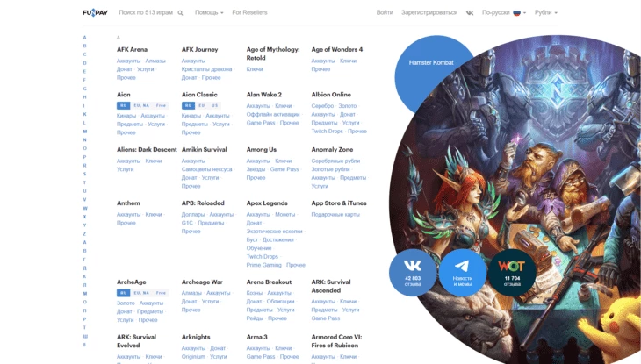Open Доллары link under APB: Reloaded
Screen dimensions: 641x364
tap(193, 215)
